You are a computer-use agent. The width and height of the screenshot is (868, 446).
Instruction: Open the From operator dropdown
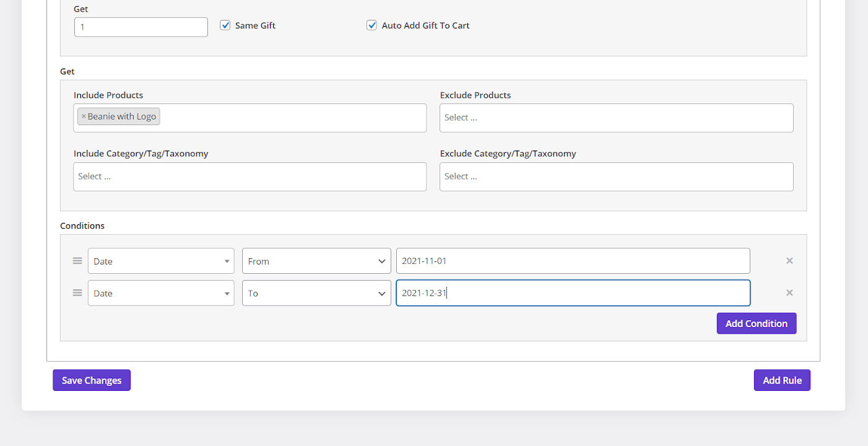coord(316,261)
